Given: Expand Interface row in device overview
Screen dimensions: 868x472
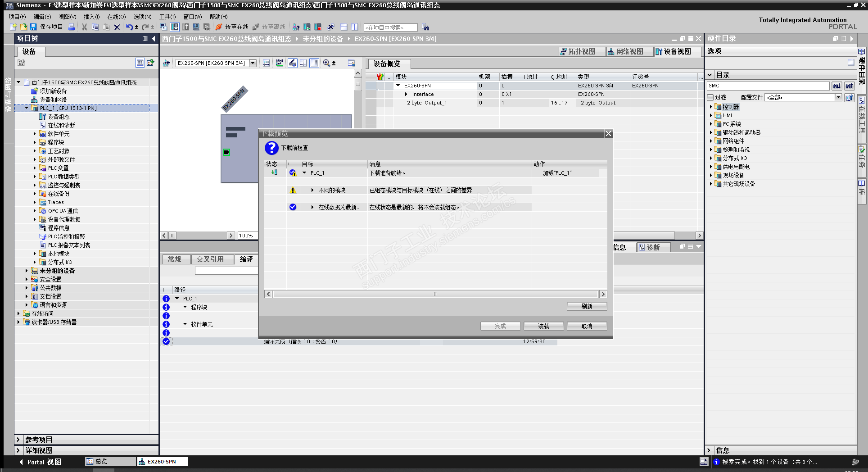Looking at the screenshot, I should [406, 94].
